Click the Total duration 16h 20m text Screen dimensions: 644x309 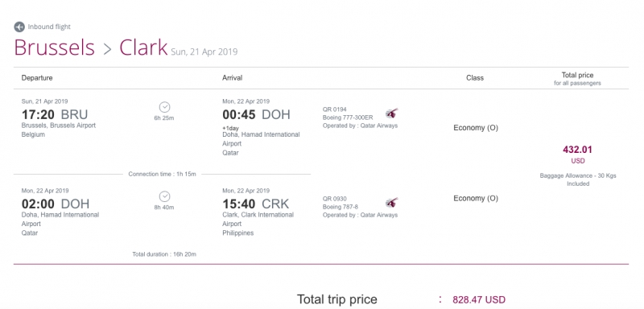164,254
